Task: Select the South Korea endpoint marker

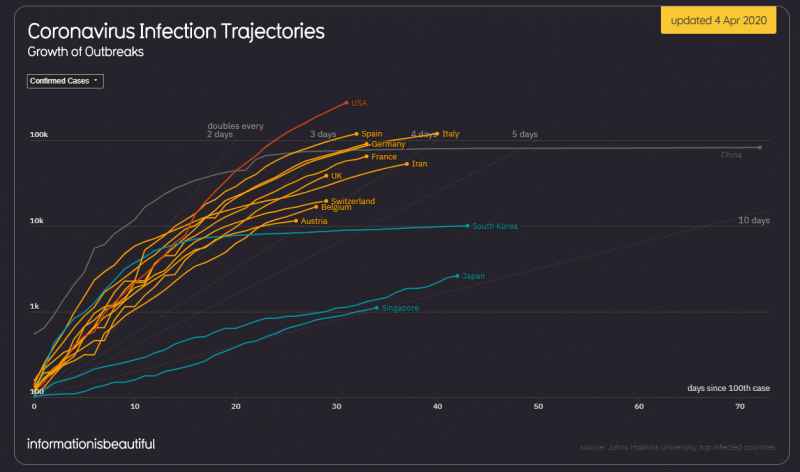Action: (467, 226)
